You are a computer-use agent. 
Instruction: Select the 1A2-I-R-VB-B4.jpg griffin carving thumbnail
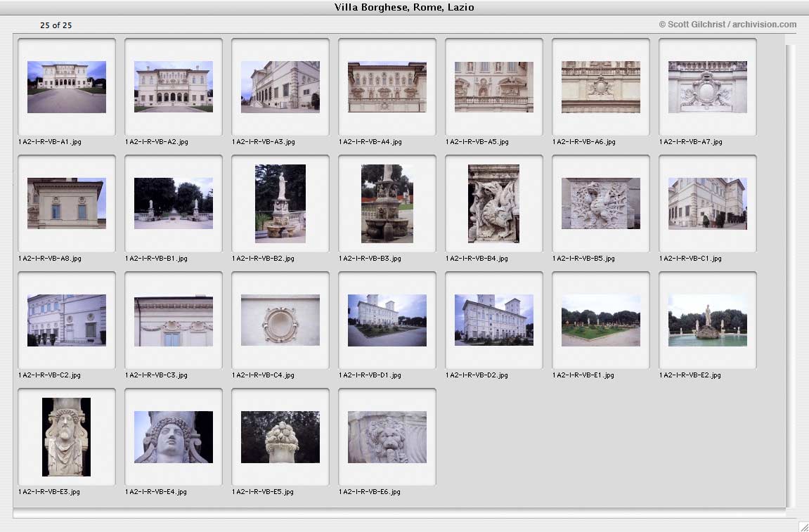click(493, 203)
